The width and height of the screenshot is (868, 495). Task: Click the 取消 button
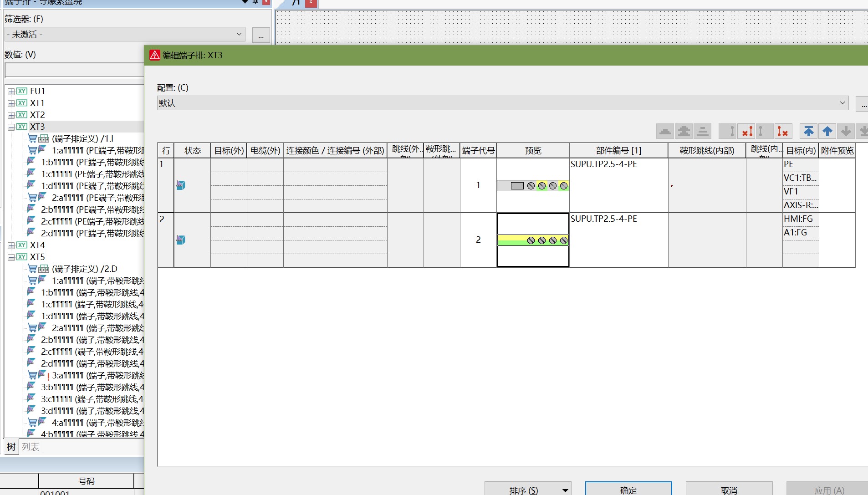click(729, 490)
